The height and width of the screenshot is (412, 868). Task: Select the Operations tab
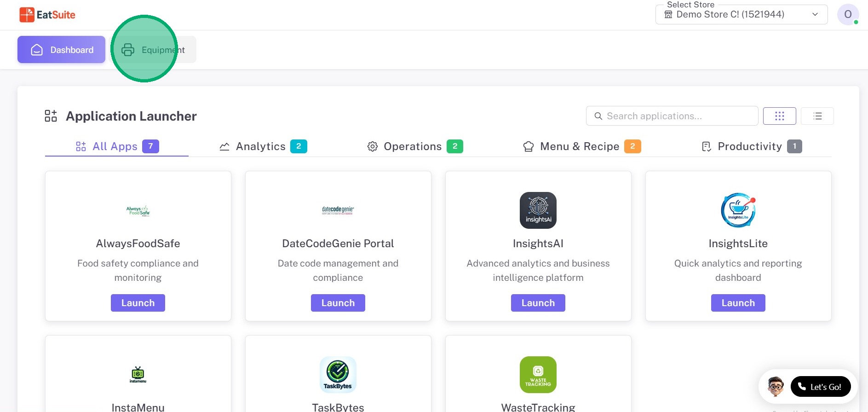pyautogui.click(x=415, y=146)
